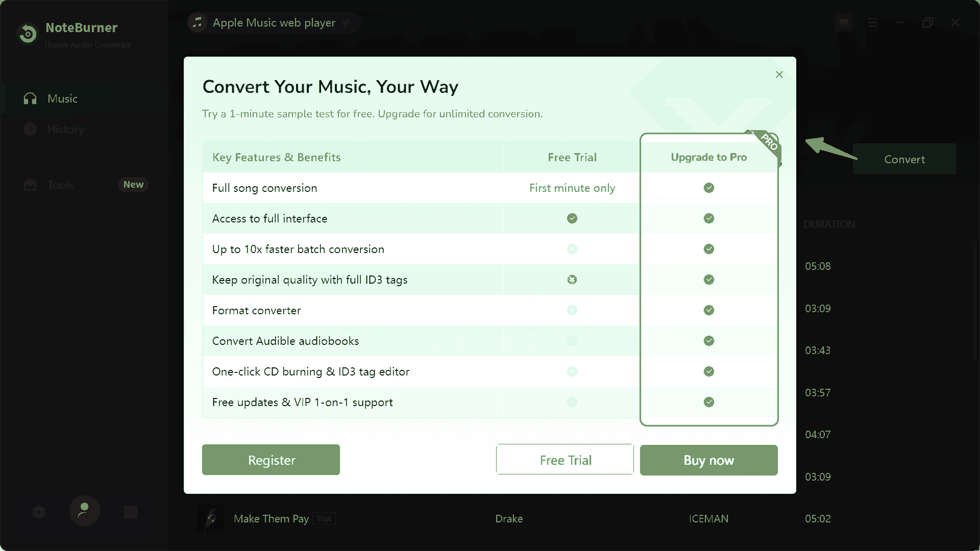The image size is (980, 551).
Task: Click 'Up to 10x faster batch conversion'
Action: [298, 249]
